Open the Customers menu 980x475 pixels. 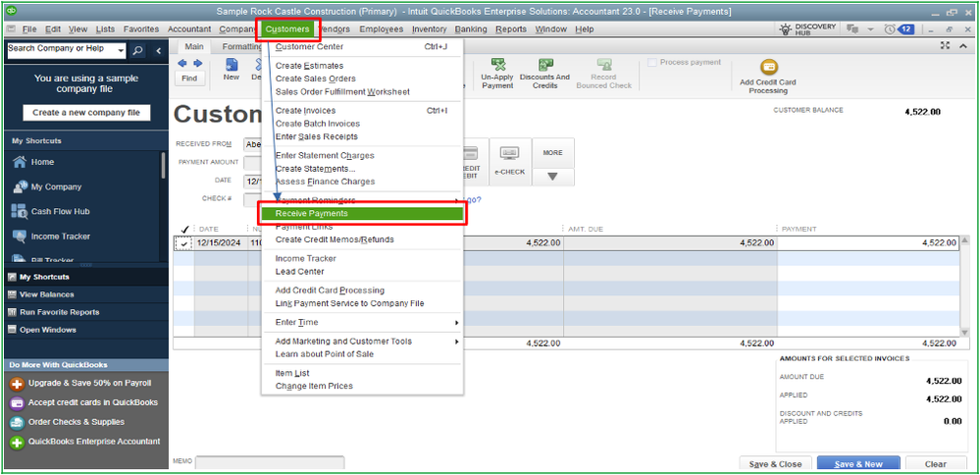[x=287, y=29]
